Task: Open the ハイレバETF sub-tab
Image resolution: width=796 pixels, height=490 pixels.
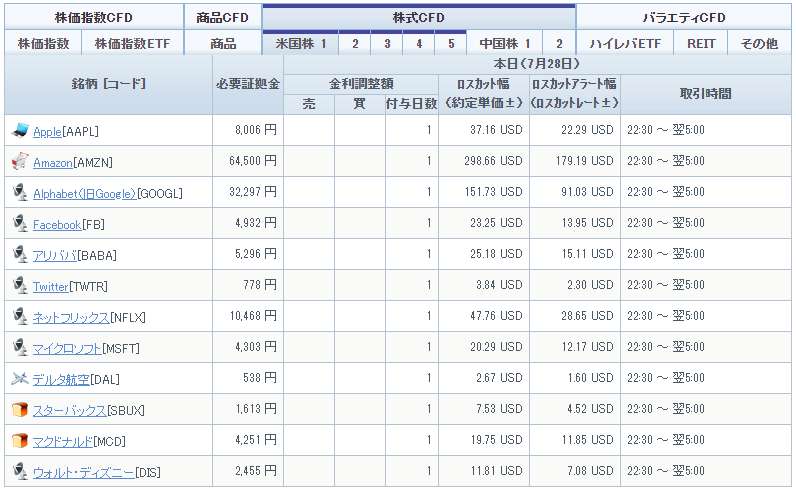Action: 625,43
